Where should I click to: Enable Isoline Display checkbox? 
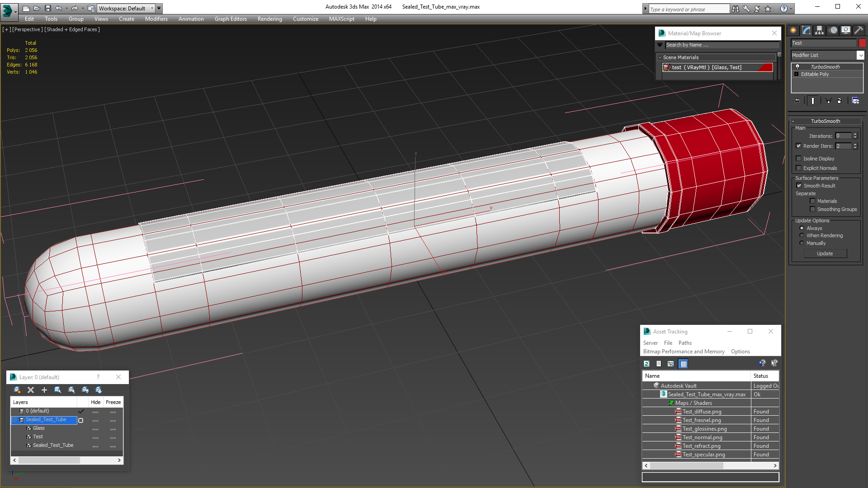point(799,159)
